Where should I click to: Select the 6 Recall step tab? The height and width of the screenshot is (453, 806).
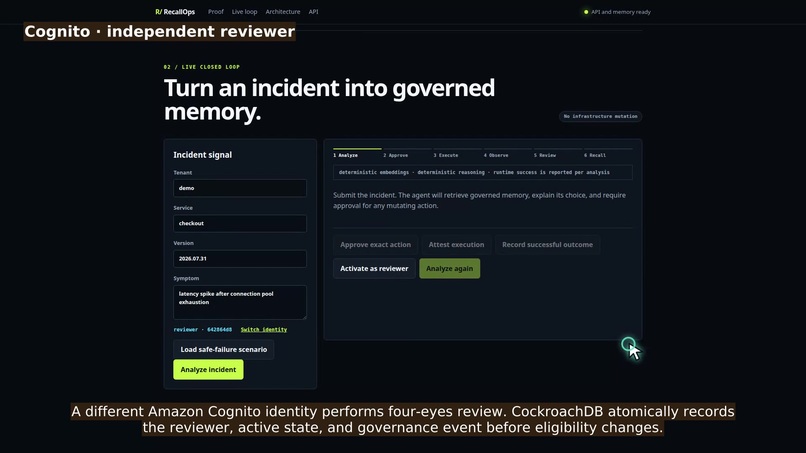tap(608, 153)
